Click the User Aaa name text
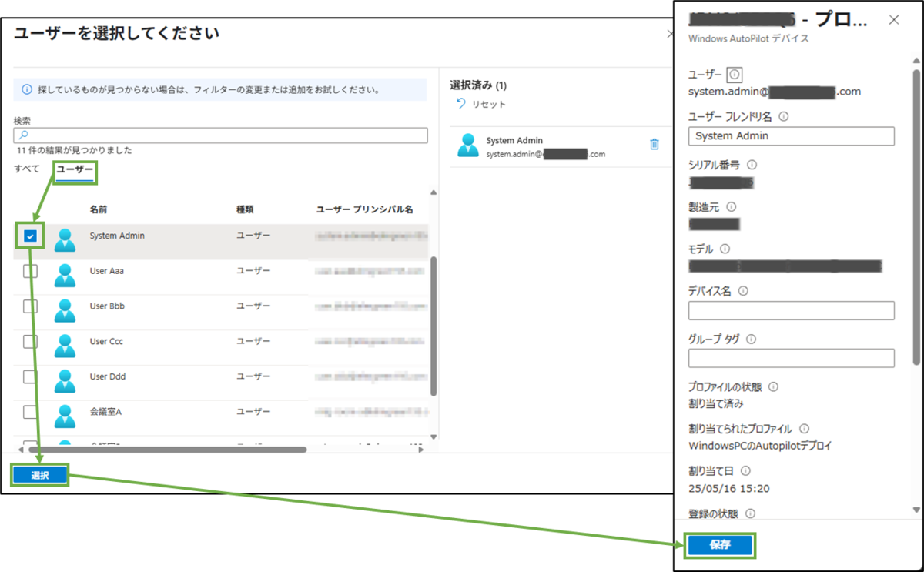This screenshot has width=924, height=572. coord(106,271)
